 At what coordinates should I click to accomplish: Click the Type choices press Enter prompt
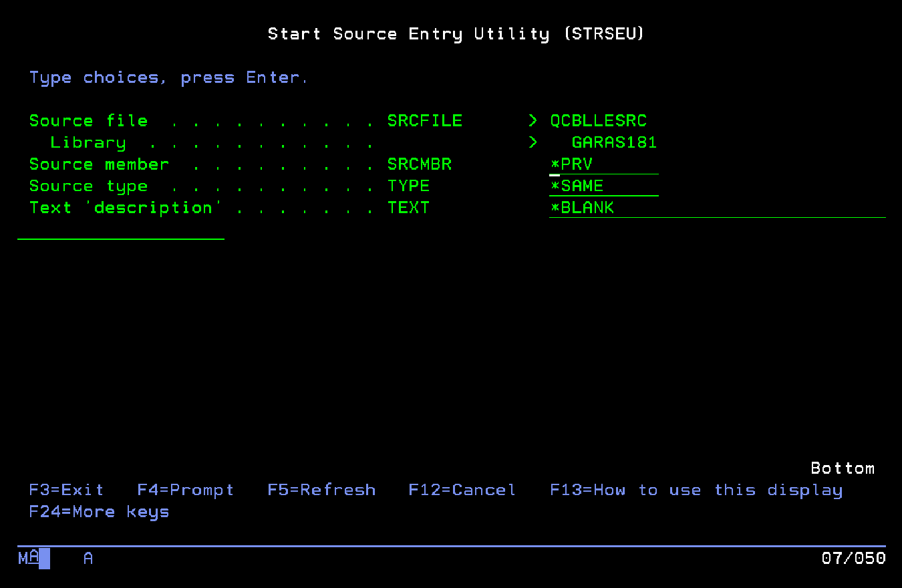pyautogui.click(x=168, y=78)
